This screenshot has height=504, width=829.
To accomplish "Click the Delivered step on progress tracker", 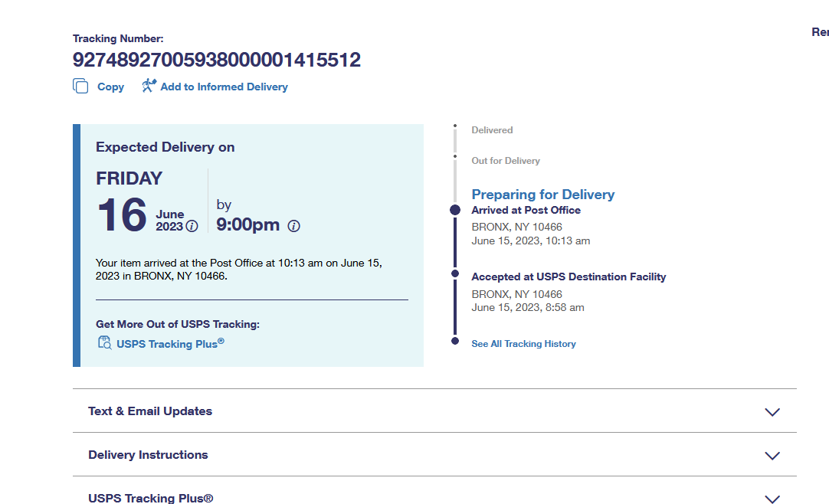I will click(492, 130).
